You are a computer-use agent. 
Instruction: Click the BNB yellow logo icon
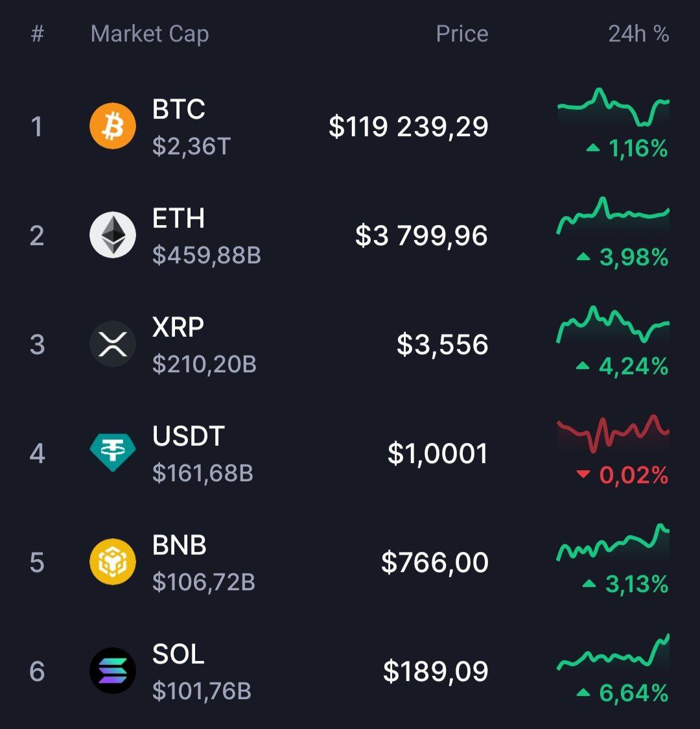coord(112,562)
